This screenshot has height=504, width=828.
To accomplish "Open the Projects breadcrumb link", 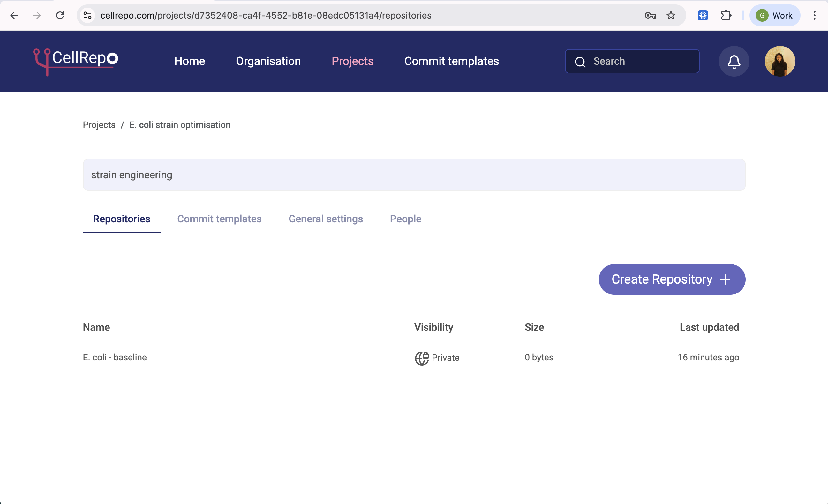I will (x=99, y=125).
